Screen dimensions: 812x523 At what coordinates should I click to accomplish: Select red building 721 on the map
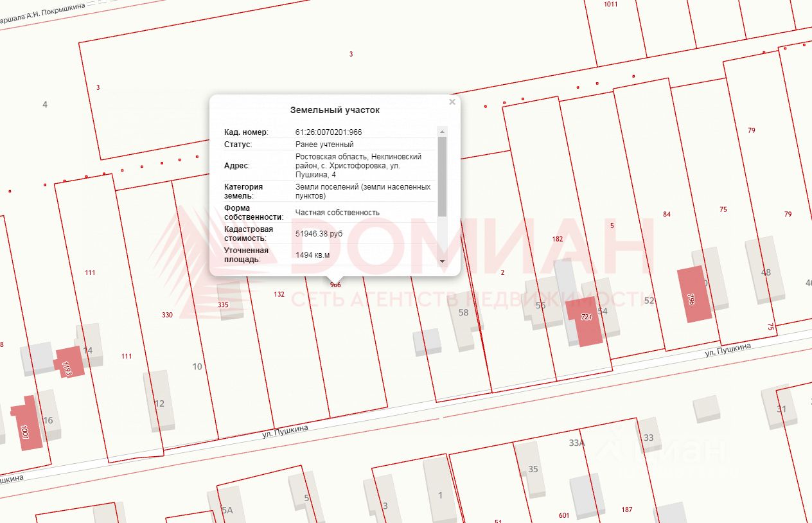point(584,323)
